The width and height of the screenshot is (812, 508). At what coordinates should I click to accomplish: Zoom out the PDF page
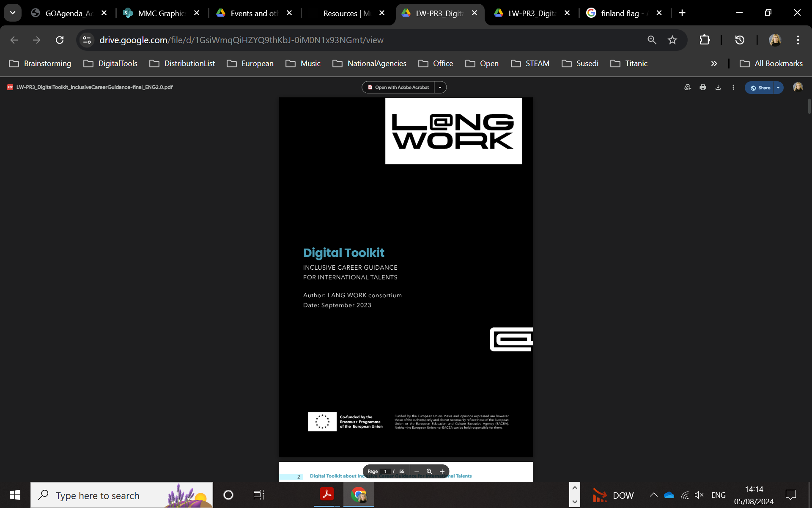coord(417,471)
